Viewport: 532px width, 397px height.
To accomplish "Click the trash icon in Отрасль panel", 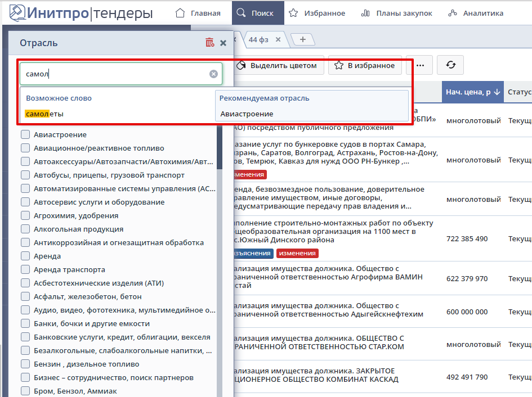I will pyautogui.click(x=210, y=43).
